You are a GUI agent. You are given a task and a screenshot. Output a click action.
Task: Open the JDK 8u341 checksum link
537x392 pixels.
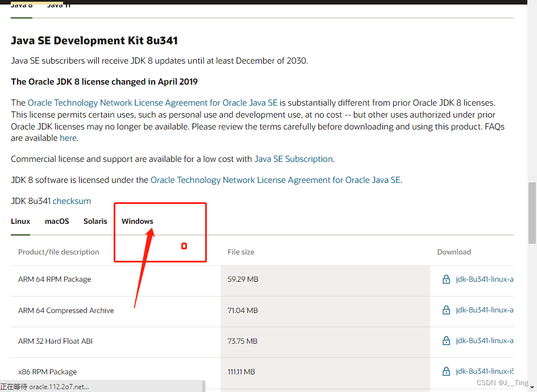(x=72, y=201)
